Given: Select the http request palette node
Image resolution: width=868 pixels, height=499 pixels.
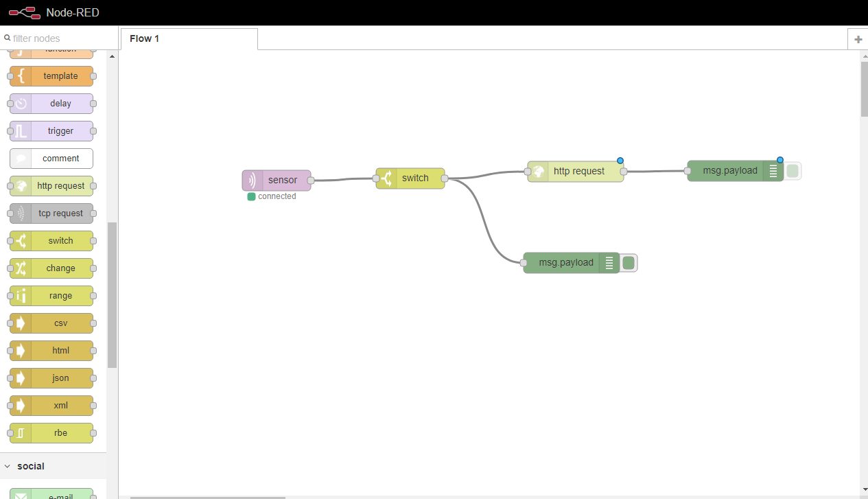Looking at the screenshot, I should pyautogui.click(x=51, y=186).
